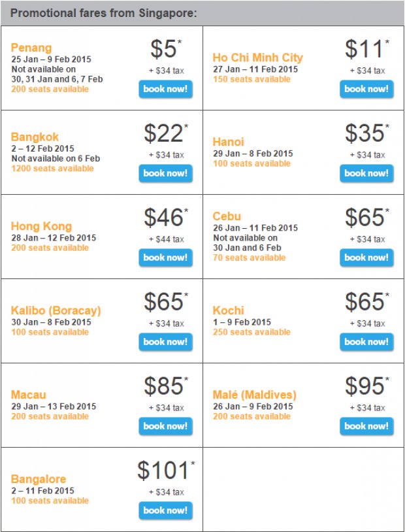Book the Hanoi $35 fare
The width and height of the screenshot is (405, 532).
pyautogui.click(x=366, y=173)
